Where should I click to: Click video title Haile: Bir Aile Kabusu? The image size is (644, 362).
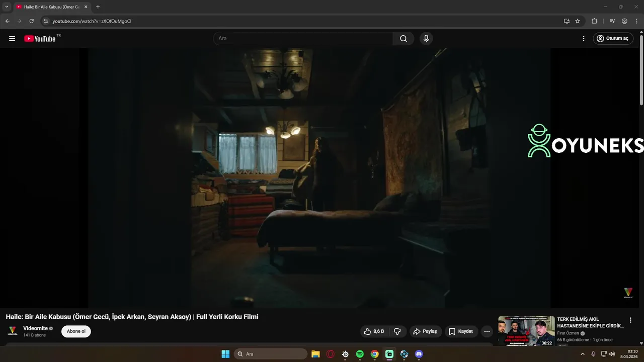(x=132, y=317)
